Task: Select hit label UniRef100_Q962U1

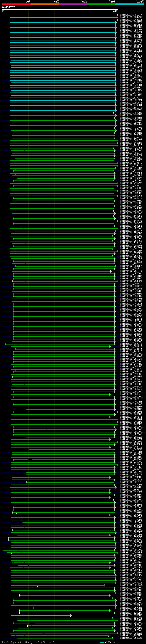Action: 131,236
